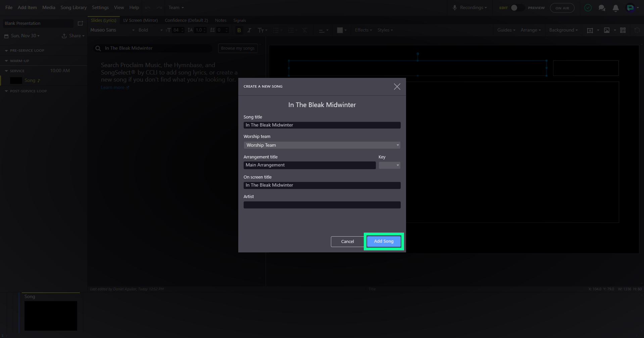Click the Italic formatting icon
This screenshot has width=644, height=338.
[x=249, y=30]
